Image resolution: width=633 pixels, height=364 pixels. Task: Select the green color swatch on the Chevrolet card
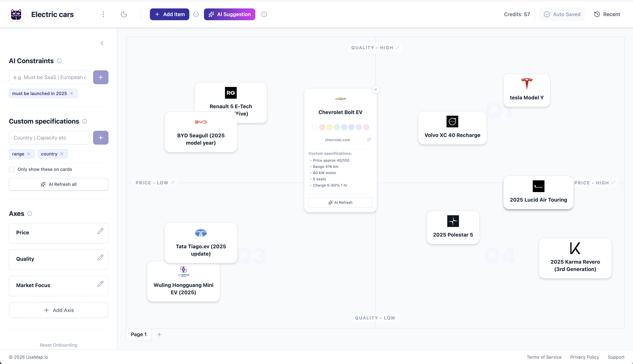click(x=337, y=127)
